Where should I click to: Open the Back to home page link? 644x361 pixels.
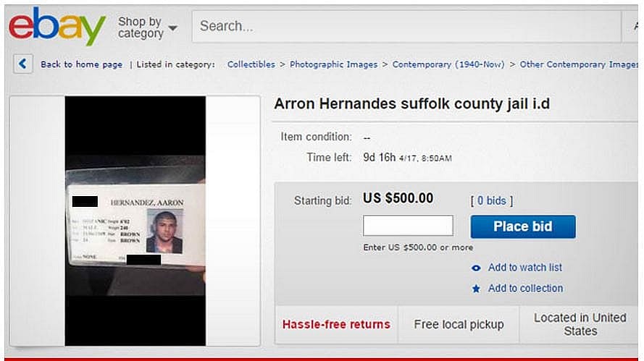click(x=81, y=64)
